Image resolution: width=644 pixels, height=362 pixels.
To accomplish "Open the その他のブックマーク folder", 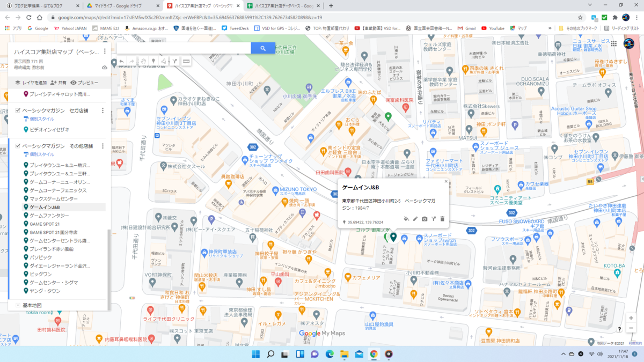I will [x=577, y=28].
